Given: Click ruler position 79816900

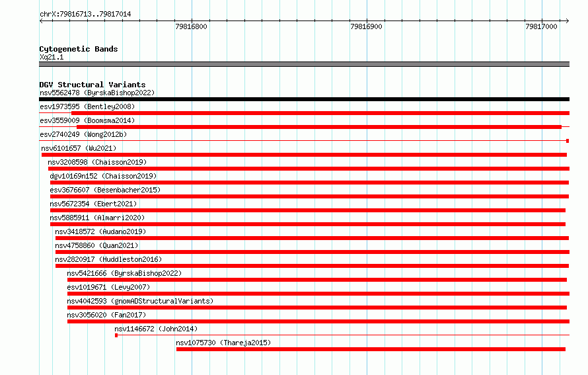Looking at the screenshot, I should pyautogui.click(x=367, y=26).
